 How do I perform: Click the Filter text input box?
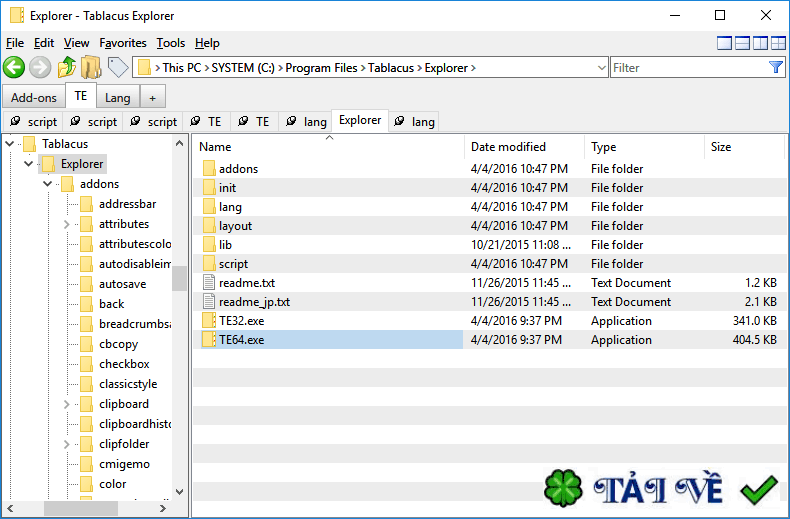[x=688, y=68]
